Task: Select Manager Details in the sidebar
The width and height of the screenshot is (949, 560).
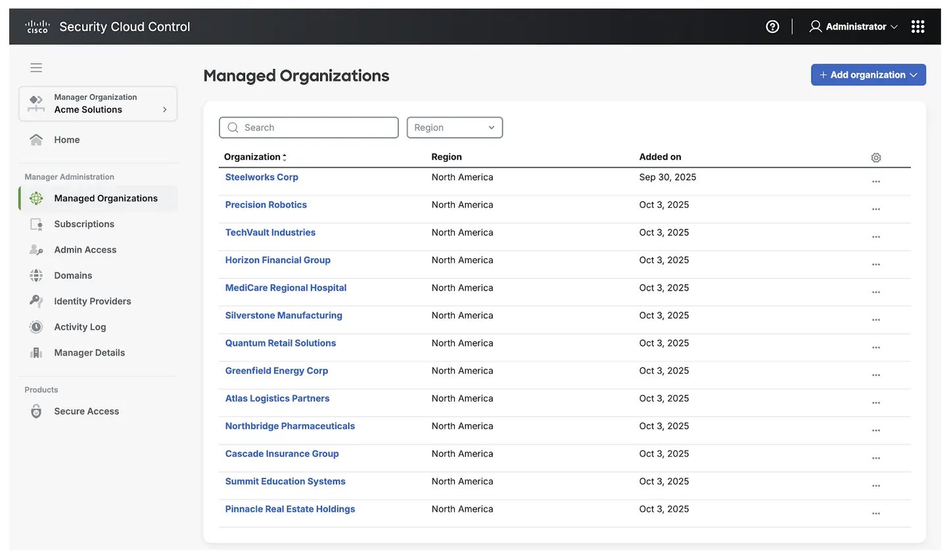Action: pos(89,352)
